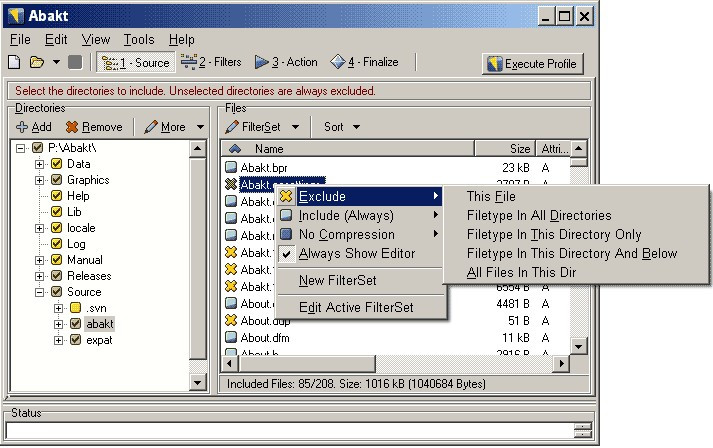Image resolution: width=713 pixels, height=448 pixels.
Task: Expand the Releases folder node
Action: point(40,276)
